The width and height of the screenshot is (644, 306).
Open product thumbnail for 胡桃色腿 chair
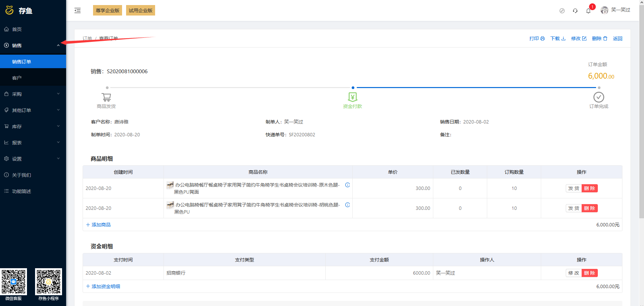170,205
